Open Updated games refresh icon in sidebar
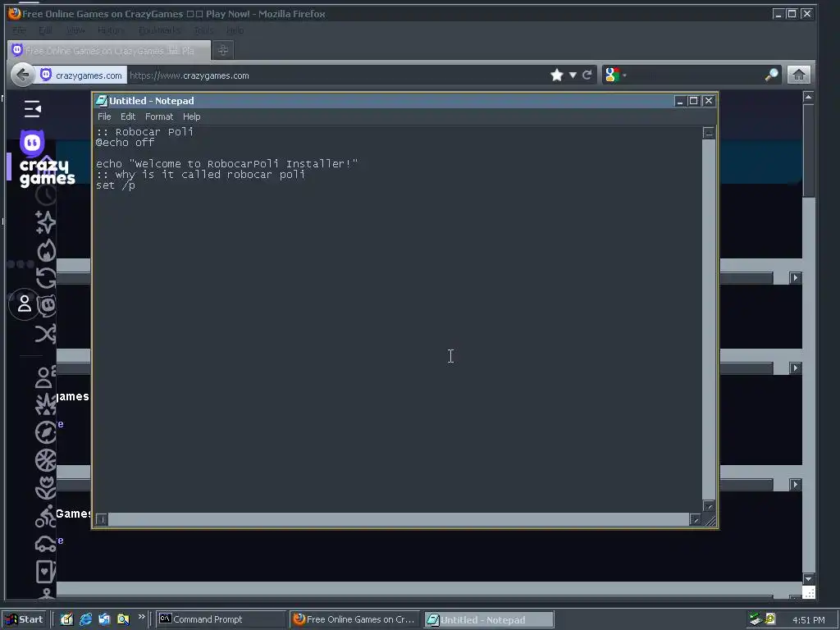This screenshot has width=840, height=630. pos(46,278)
